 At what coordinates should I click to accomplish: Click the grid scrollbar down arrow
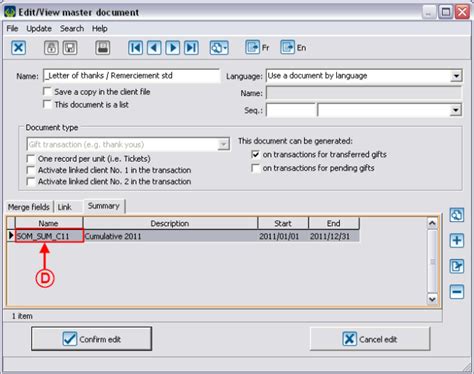432,299
